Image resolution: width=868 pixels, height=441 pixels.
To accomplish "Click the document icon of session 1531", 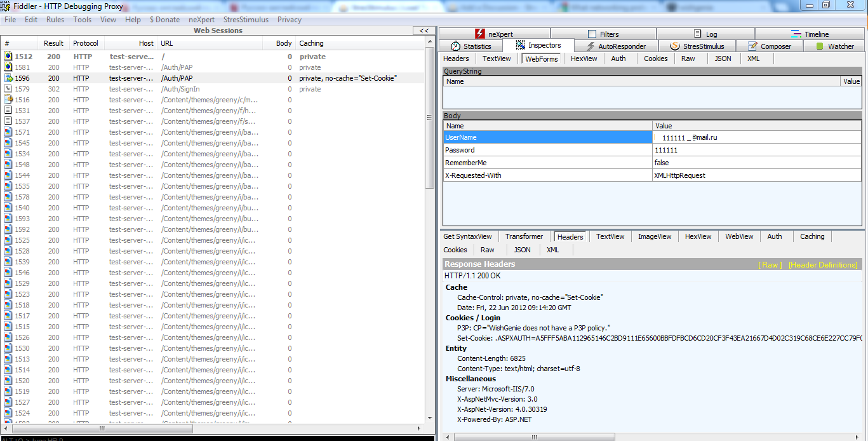I will pos(8,111).
